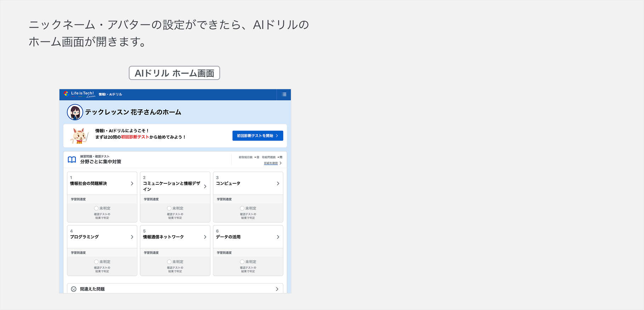Click the AIドリル ホーム画面 label

click(x=174, y=73)
